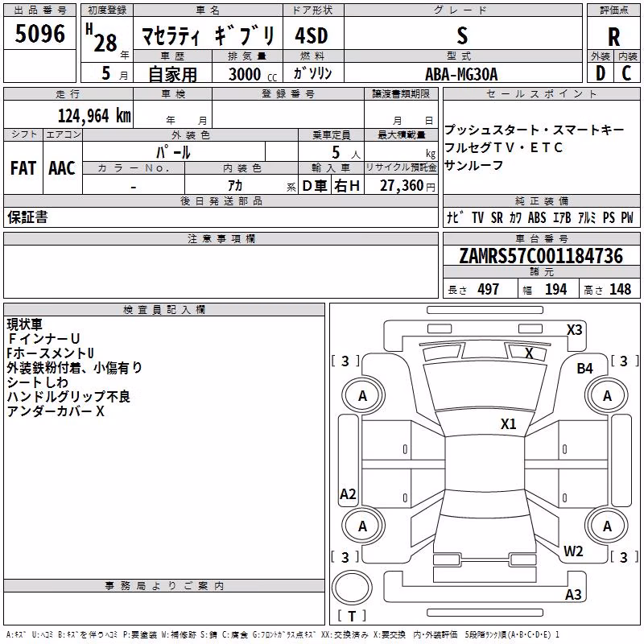
Task: Click X1 mark on windshield
Action: [x=508, y=424]
